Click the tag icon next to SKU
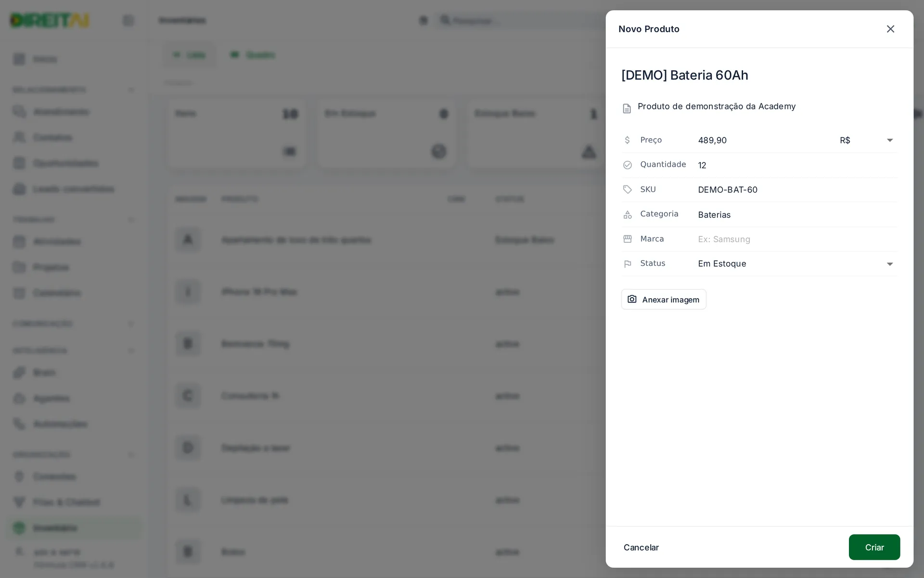924x578 pixels. click(x=627, y=190)
